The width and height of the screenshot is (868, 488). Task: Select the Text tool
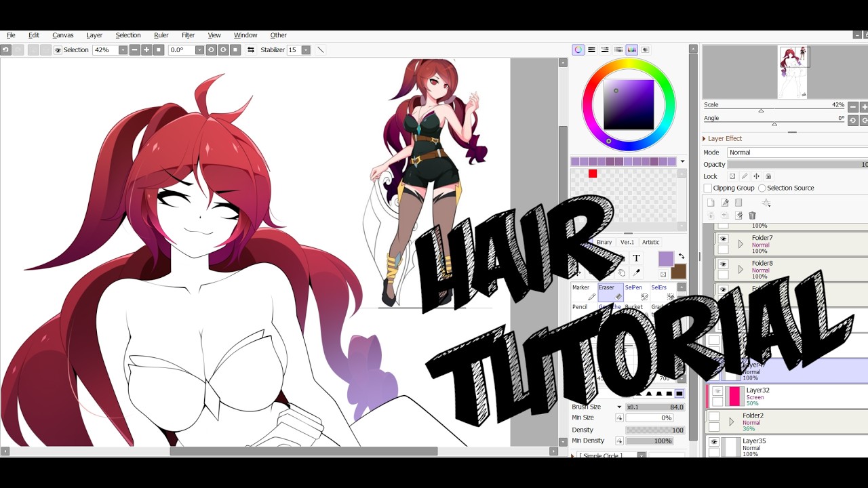tap(636, 258)
